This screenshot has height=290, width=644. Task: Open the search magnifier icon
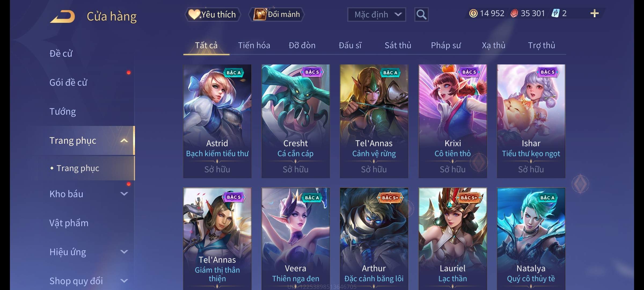[x=421, y=15]
